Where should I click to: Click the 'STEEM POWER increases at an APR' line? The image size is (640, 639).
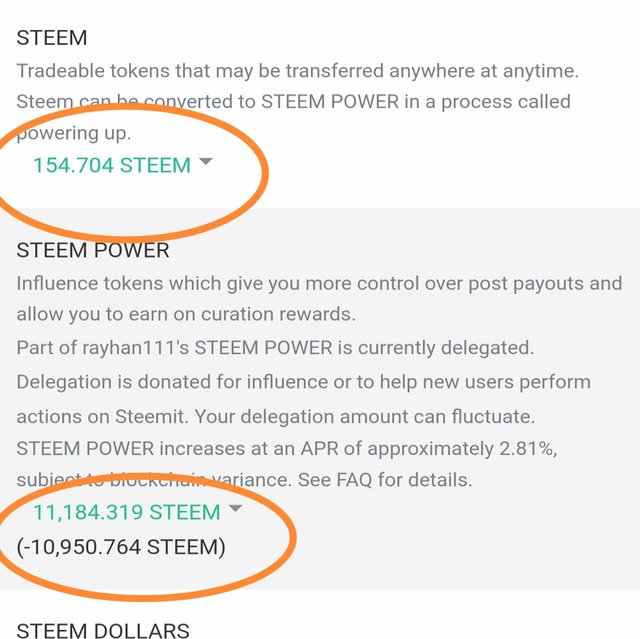287,449
